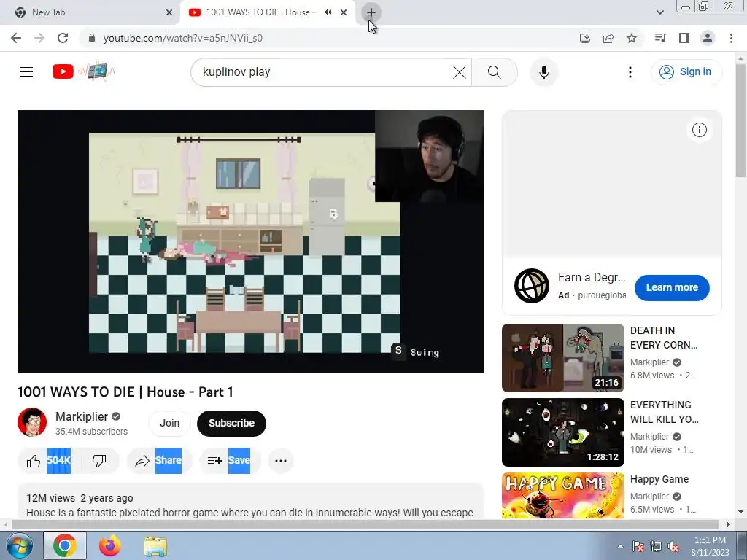Click the video player to pause
The width and height of the screenshot is (747, 560).
(251, 241)
